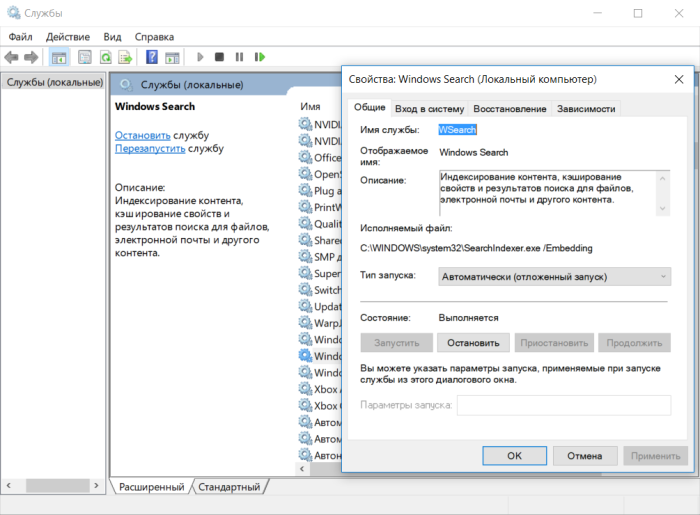Click the Применить button
Viewport: 700px width, 515px height.
(x=655, y=456)
